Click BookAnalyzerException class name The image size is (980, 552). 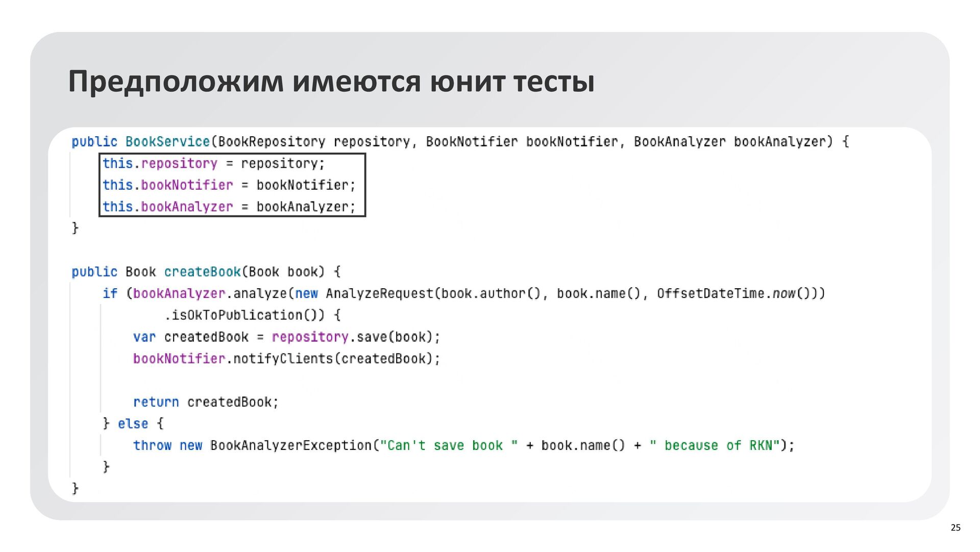tap(291, 445)
